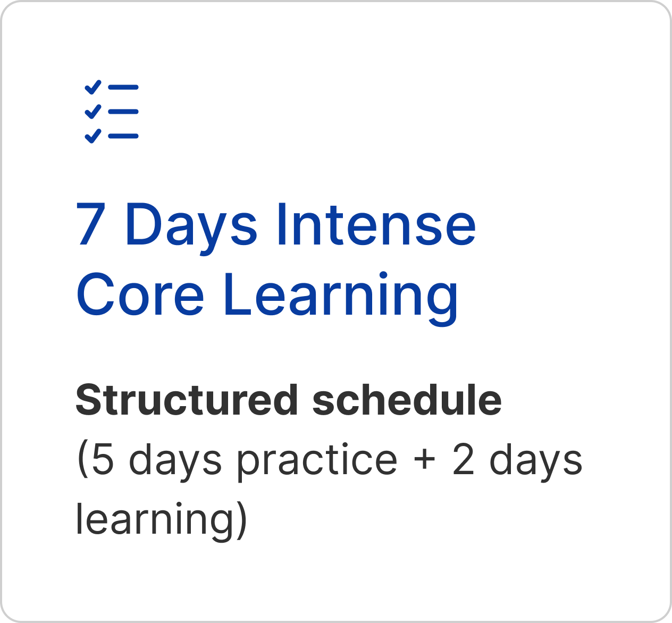Select the top horizontal line of the checklist icon
Image resolution: width=672 pixels, height=623 pixels.
123,87
